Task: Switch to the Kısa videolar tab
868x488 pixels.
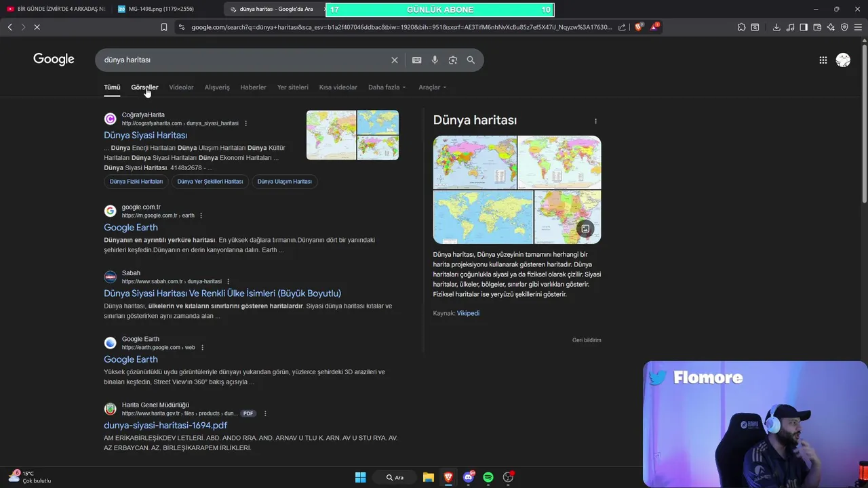Action: 338,87
